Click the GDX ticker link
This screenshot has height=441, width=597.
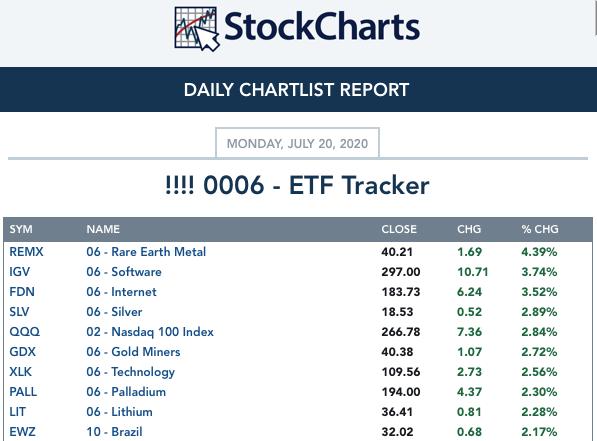click(x=22, y=352)
